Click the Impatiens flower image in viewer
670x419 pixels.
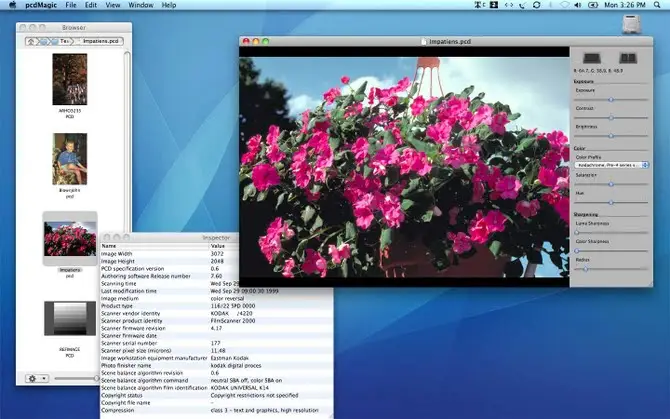click(x=404, y=167)
